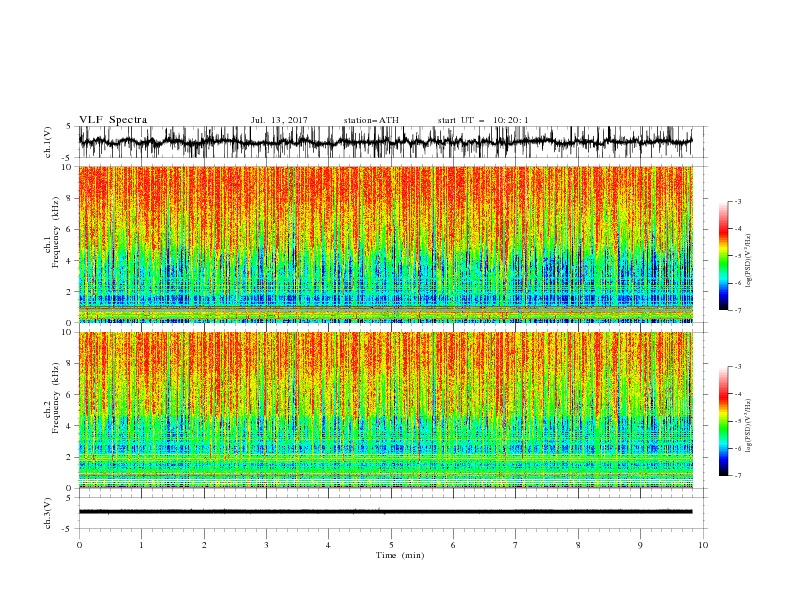
Task: Click the 'VLF Spectra' plot title
Action: pyautogui.click(x=113, y=120)
